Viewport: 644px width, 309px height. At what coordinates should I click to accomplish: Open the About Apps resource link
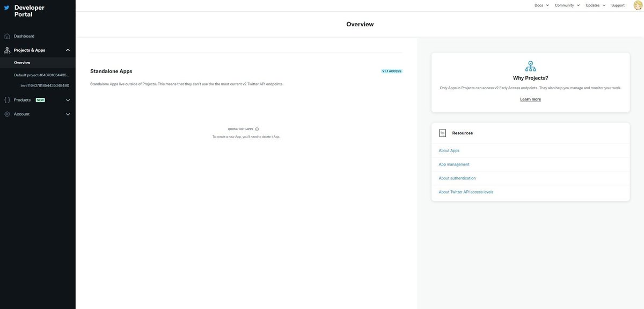click(x=449, y=150)
